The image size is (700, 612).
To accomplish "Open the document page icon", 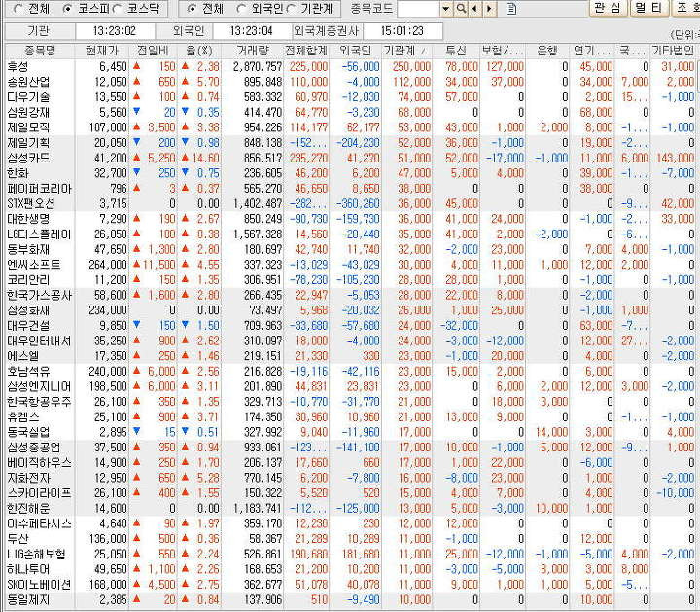I will (x=511, y=9).
